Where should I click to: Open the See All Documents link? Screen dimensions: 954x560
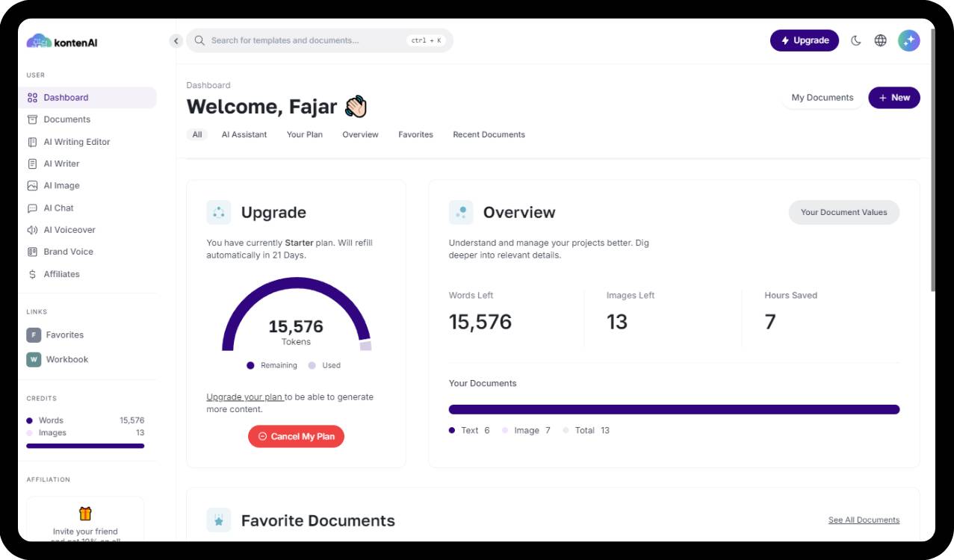tap(864, 520)
